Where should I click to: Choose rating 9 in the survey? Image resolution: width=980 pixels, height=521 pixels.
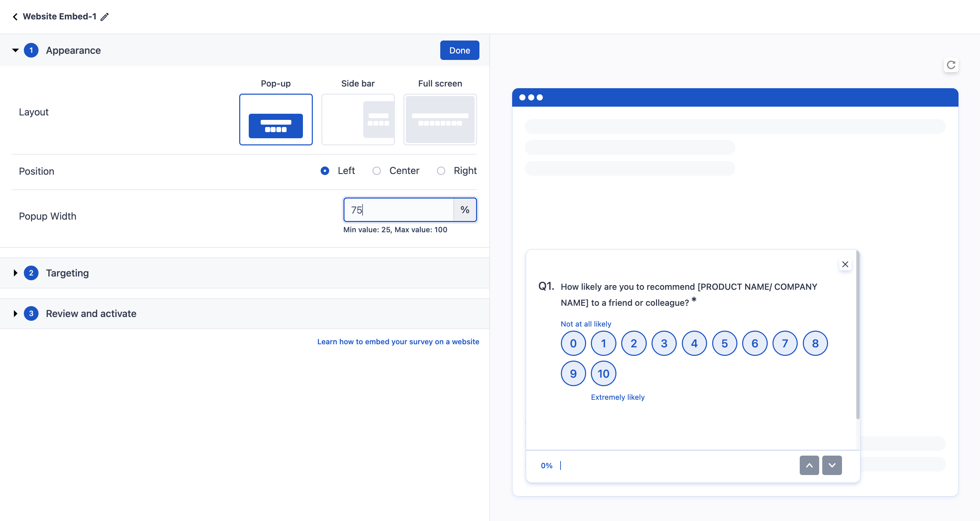click(x=573, y=374)
